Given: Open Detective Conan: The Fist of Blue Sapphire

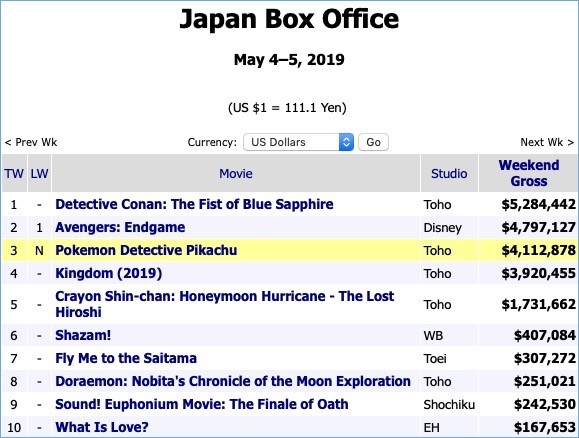Looking at the screenshot, I should point(194,204).
